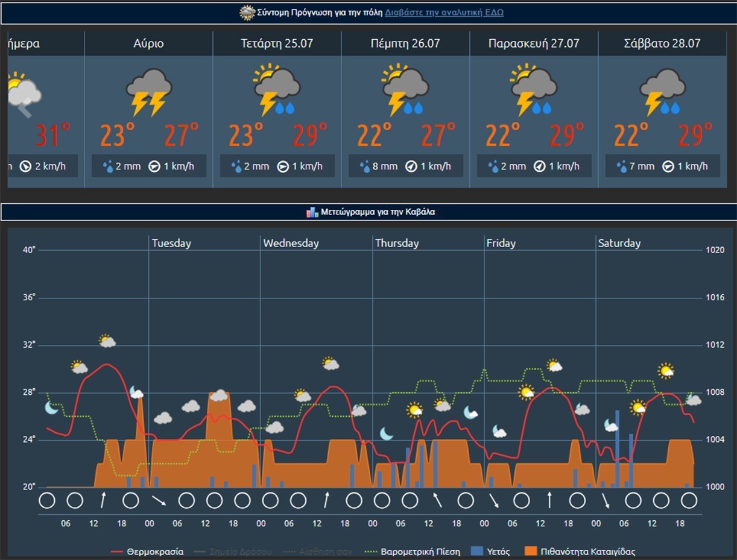Click the thunderstorm cloud icon in the Αύριο card
737x560 pixels.
(149, 92)
